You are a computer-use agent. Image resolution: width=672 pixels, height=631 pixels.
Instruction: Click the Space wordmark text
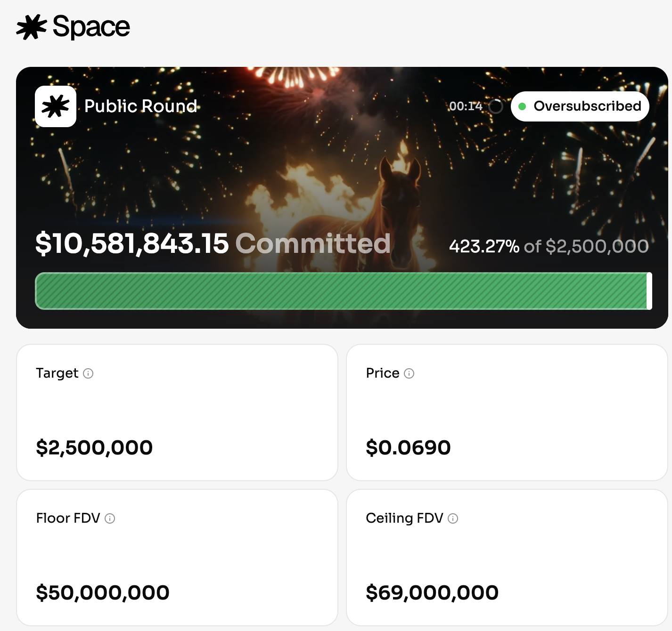[x=91, y=27]
